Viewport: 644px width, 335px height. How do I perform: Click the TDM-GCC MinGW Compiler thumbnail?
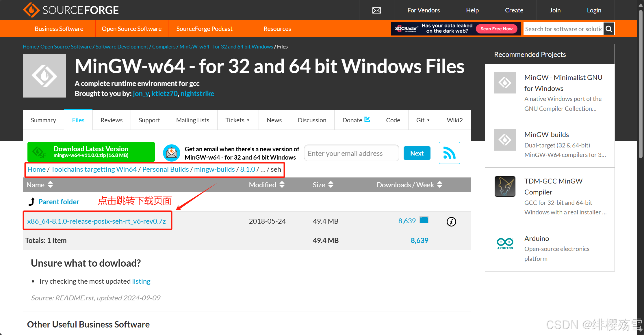click(x=505, y=186)
